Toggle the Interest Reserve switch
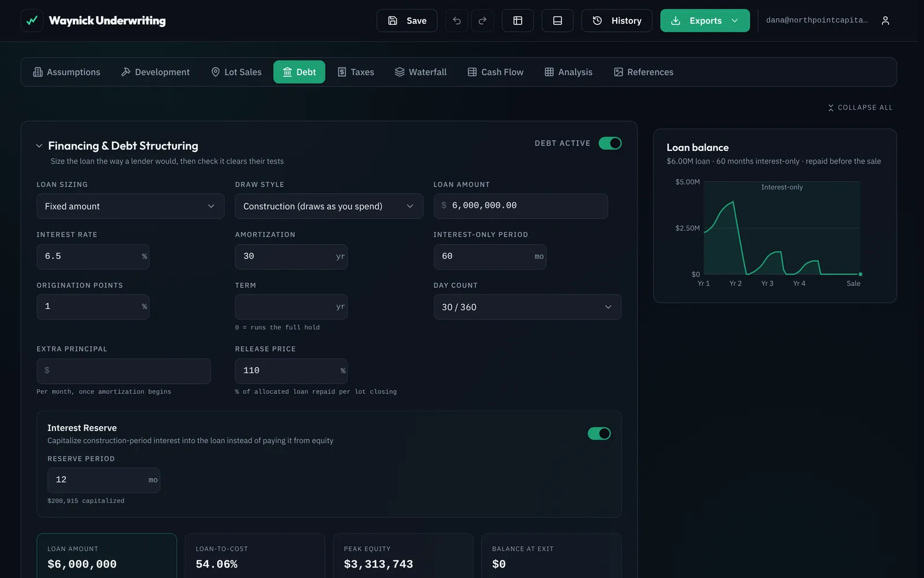The height and width of the screenshot is (578, 924). tap(599, 433)
